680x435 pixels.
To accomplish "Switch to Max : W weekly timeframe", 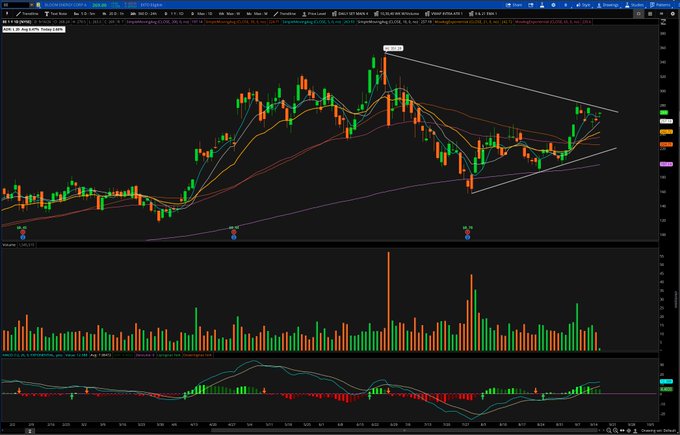I will (230, 13).
